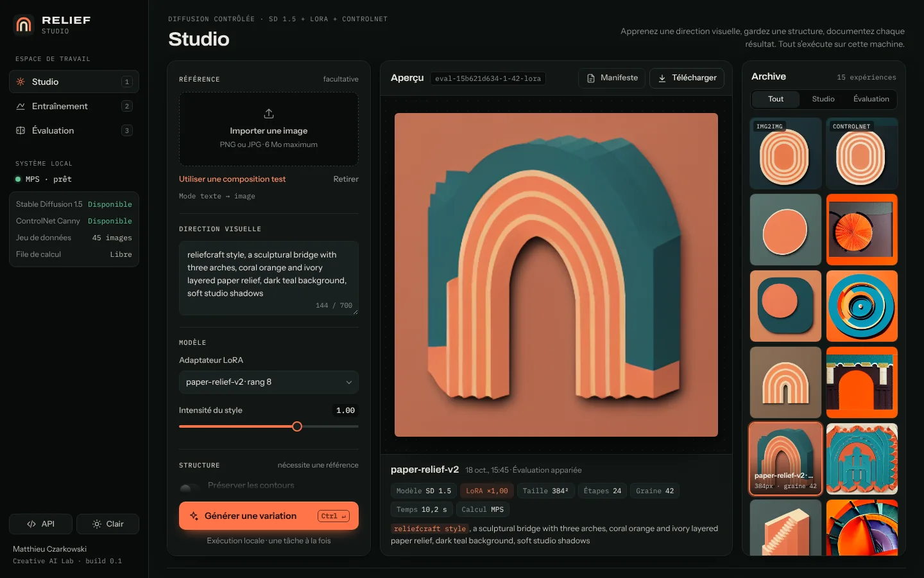Viewport: 924px width, 578px height.
Task: Open the CONTROLNET archive thumbnail
Action: pos(862,153)
